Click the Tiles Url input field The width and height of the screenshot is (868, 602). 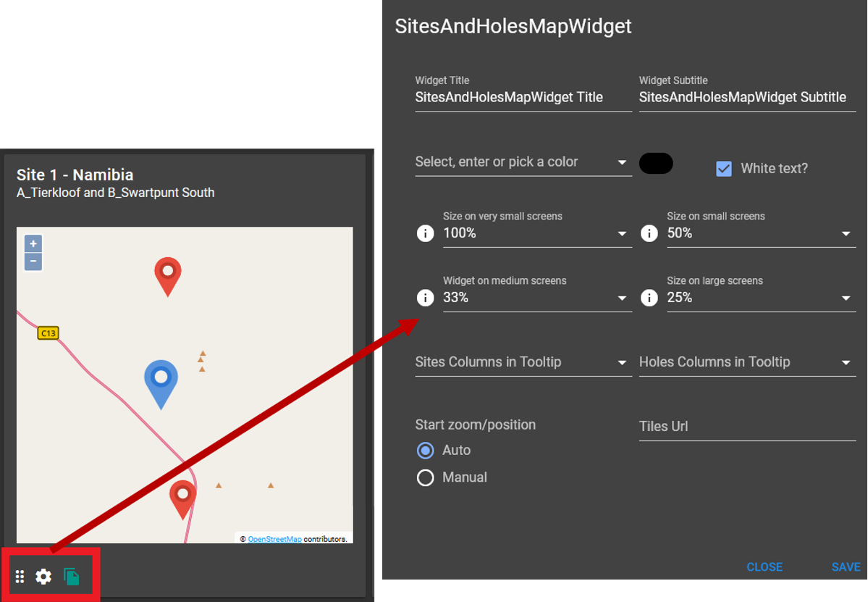[x=747, y=427]
